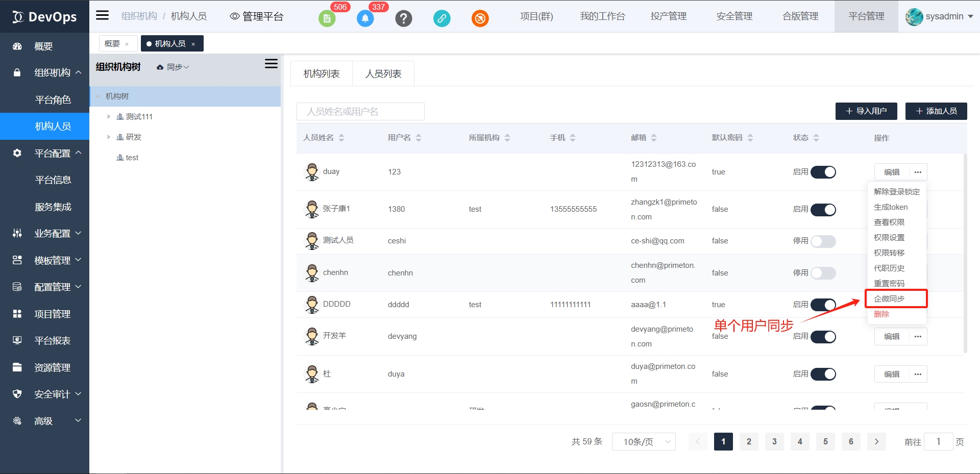Click the question mark help icon
The image size is (980, 474).
(403, 19)
